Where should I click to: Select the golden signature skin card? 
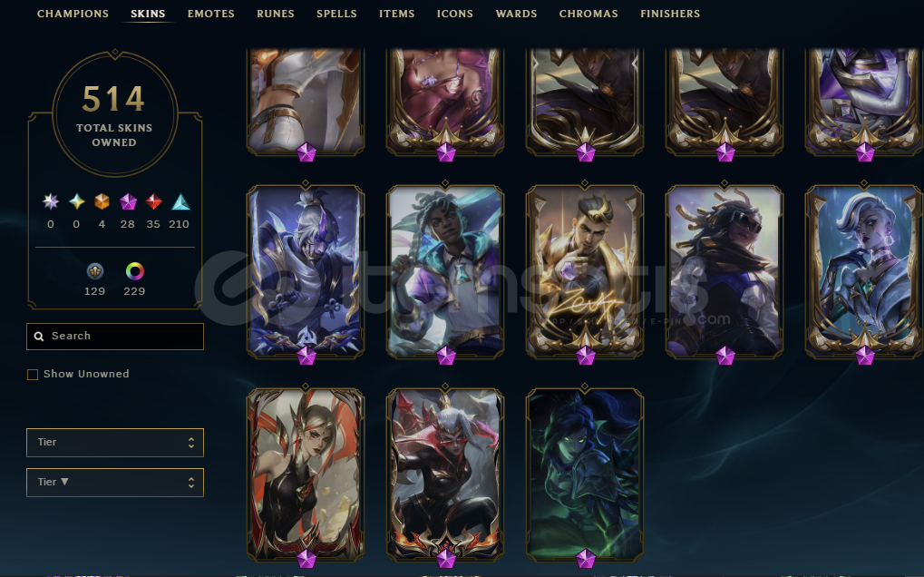pyautogui.click(x=585, y=271)
